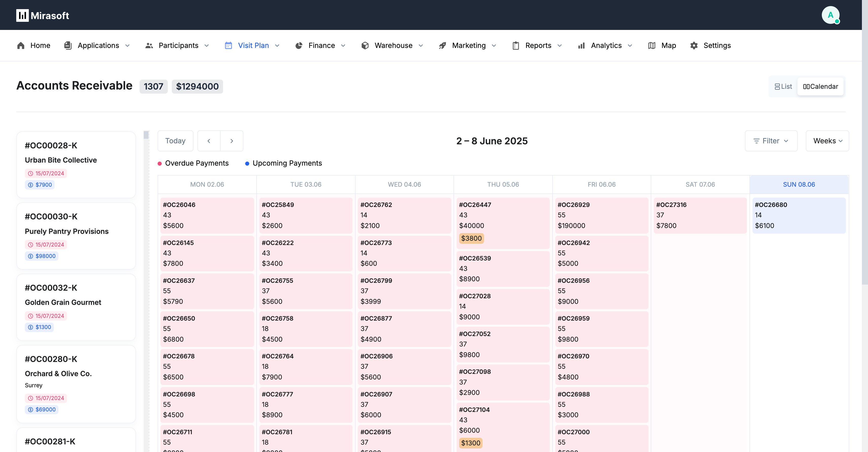
Task: Select the Home navigation icon
Action: click(21, 45)
